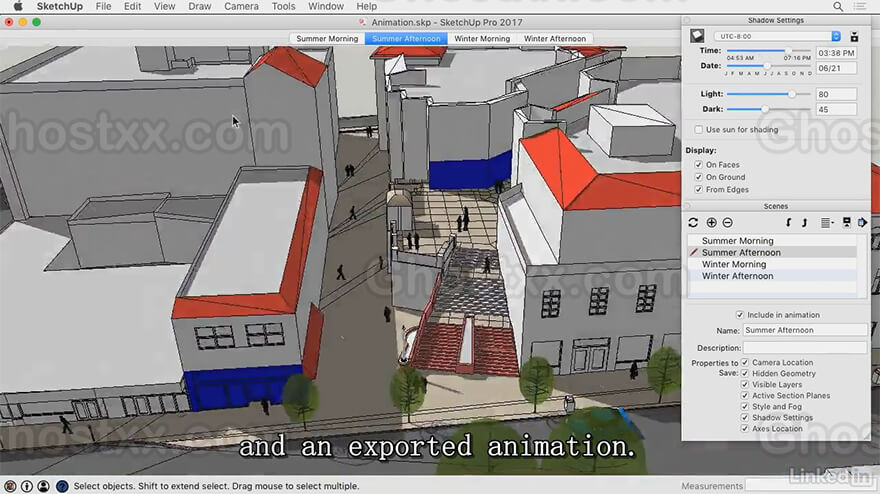This screenshot has width=880, height=494.
Task: Add a new scene with plus icon
Action: (711, 223)
